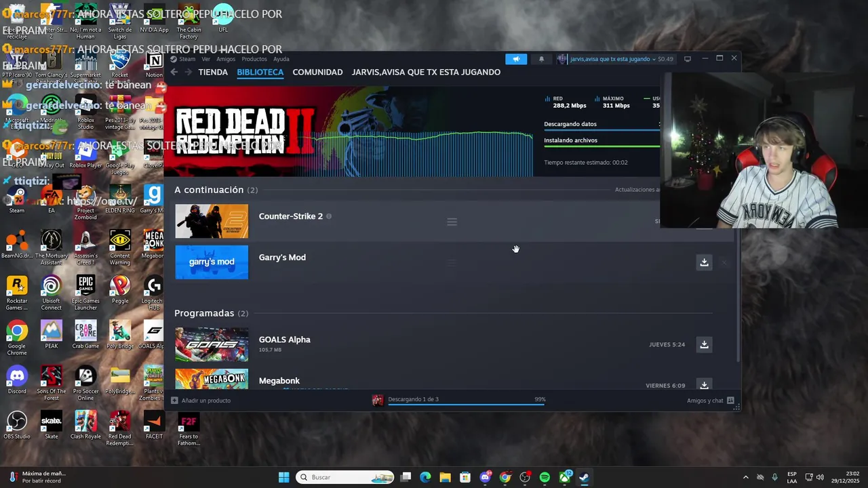The height and width of the screenshot is (488, 868).
Task: Click the Megabonk game title
Action: 279,381
